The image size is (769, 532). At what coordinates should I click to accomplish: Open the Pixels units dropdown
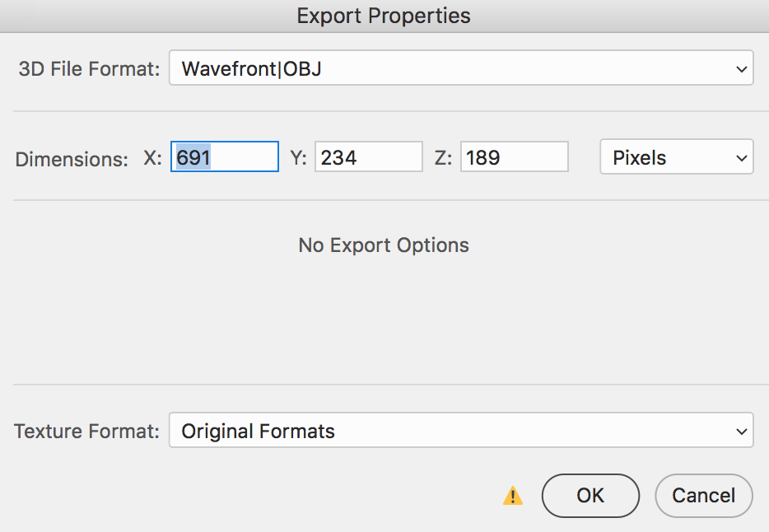click(x=676, y=157)
